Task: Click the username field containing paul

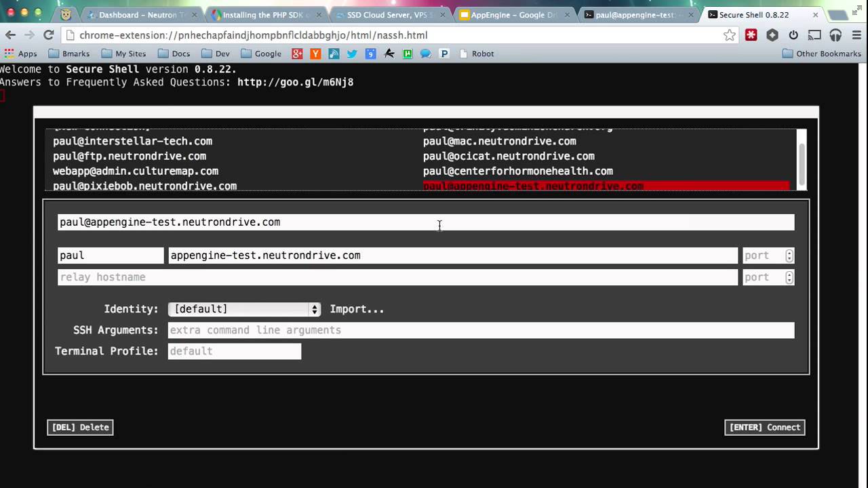Action: click(x=111, y=256)
